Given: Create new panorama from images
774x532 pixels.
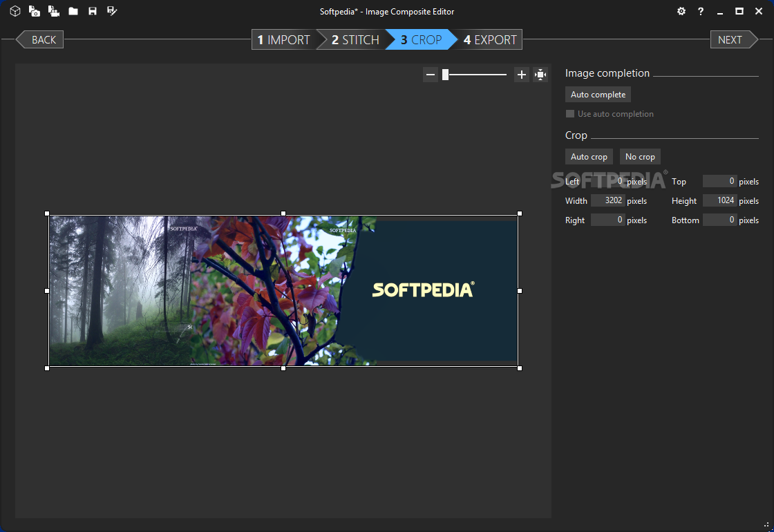Looking at the screenshot, I should 34,11.
